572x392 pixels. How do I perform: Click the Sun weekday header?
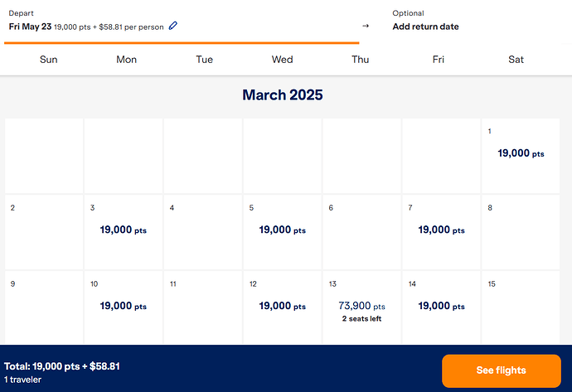pyautogui.click(x=49, y=60)
